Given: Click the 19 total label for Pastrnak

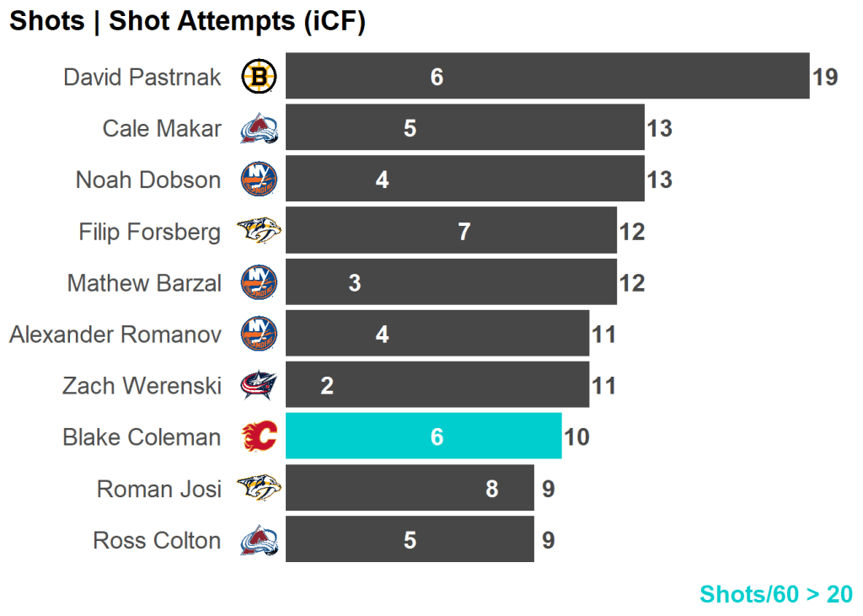Looking at the screenshot, I should [825, 78].
